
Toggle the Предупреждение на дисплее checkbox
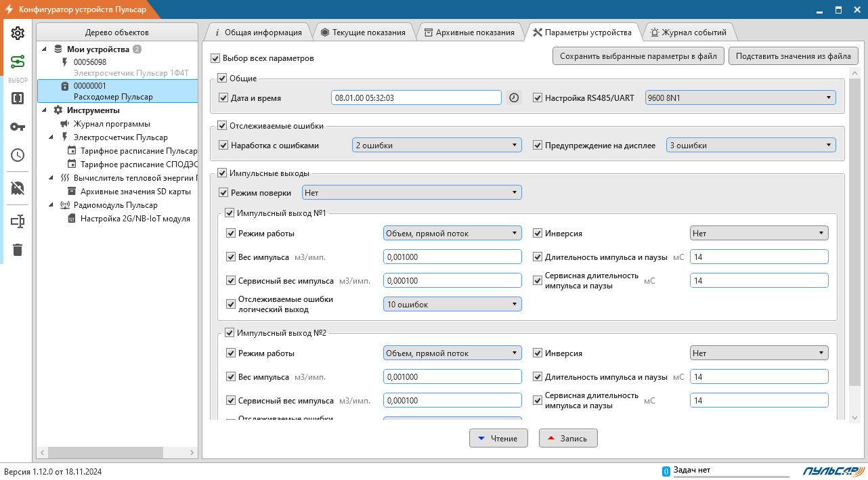[x=538, y=146]
